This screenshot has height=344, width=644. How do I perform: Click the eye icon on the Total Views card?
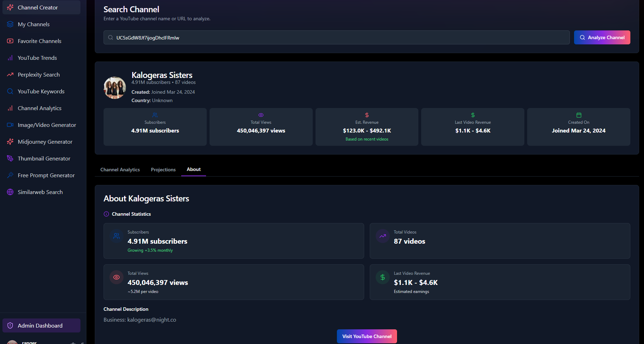point(261,115)
